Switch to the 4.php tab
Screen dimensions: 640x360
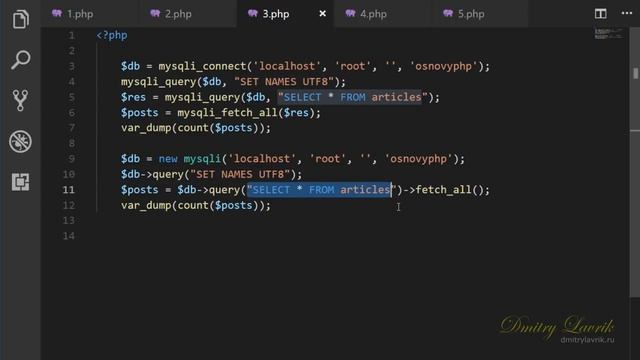pos(383,14)
